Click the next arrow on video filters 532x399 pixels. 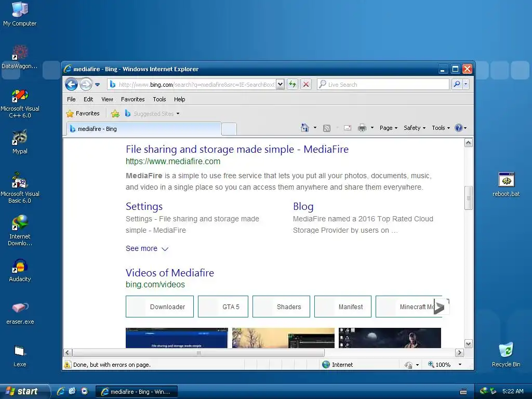(x=441, y=307)
